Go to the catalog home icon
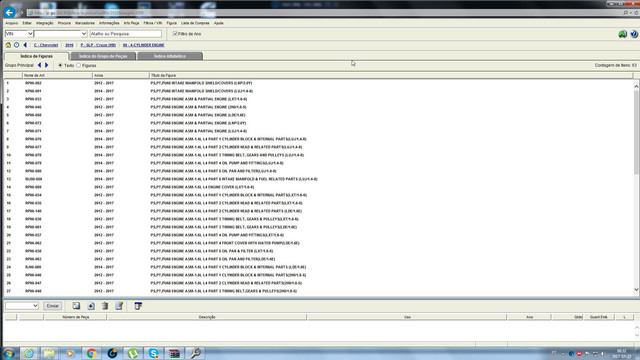The width and height of the screenshot is (640, 360). (8, 45)
